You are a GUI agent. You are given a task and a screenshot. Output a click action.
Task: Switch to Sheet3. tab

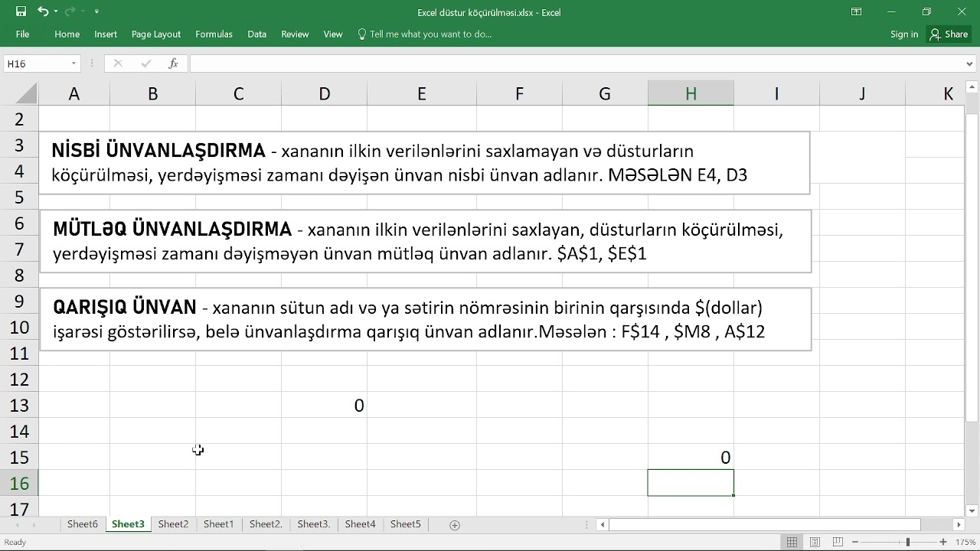point(313,524)
